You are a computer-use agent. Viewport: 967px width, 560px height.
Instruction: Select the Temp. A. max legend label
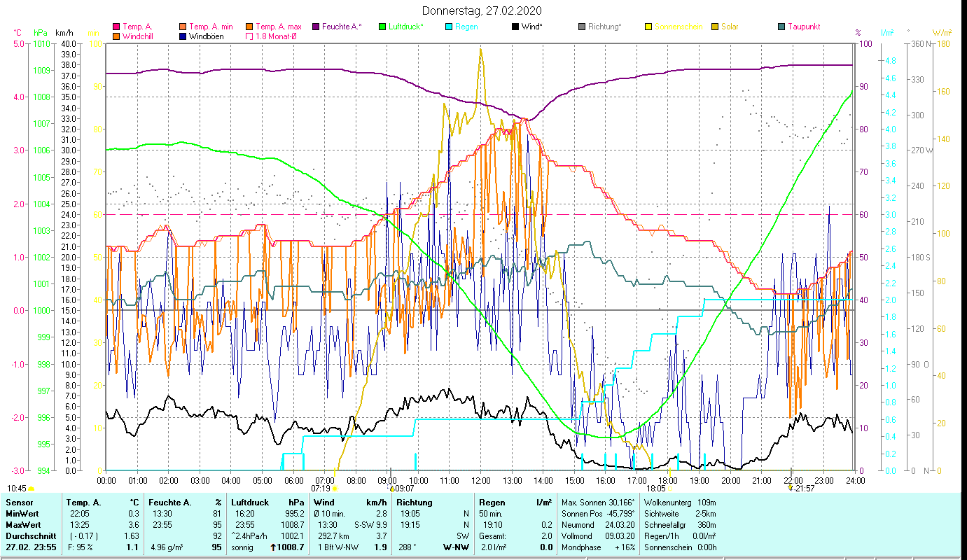(x=279, y=27)
